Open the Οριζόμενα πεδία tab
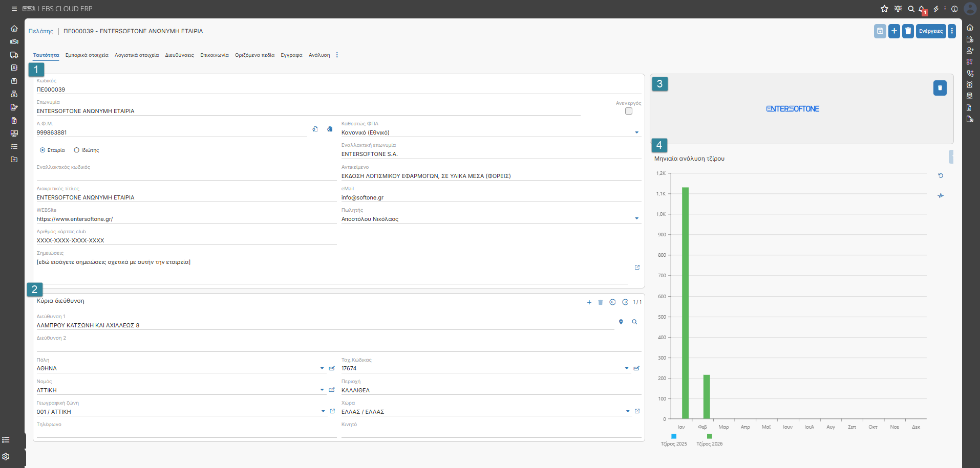Image resolution: width=980 pixels, height=468 pixels. tap(255, 55)
